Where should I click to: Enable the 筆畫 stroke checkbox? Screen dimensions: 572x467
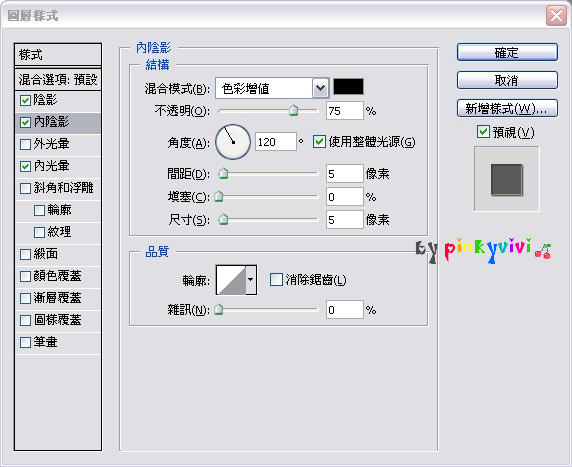click(25, 343)
